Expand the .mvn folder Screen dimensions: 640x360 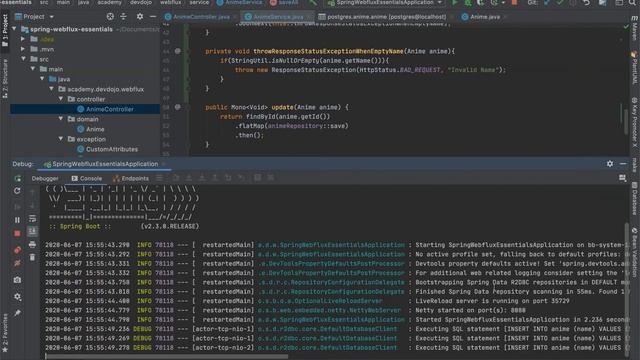23,49
